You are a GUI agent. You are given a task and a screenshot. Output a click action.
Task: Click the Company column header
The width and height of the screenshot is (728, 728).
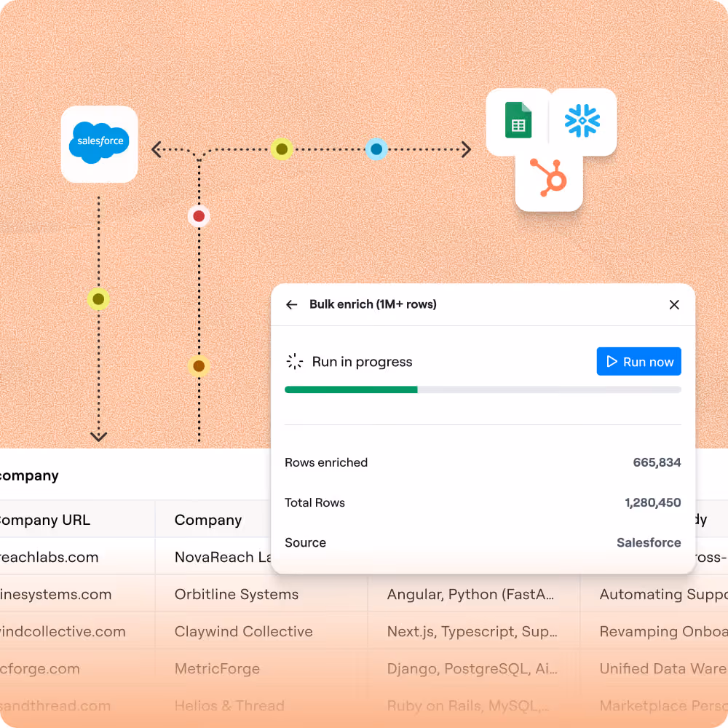(213, 520)
